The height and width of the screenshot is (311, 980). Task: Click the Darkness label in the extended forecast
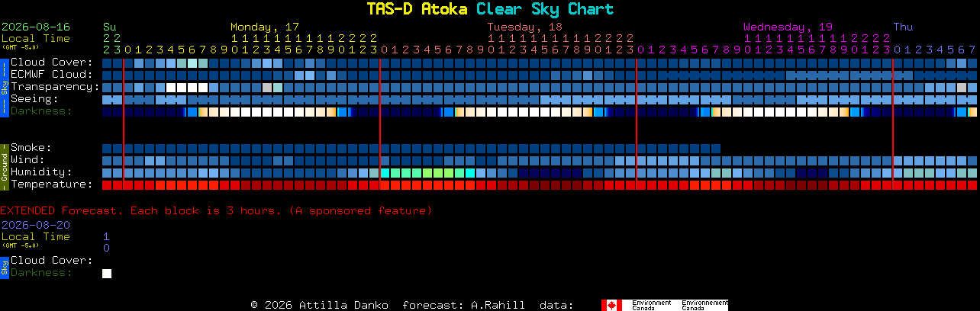click(x=41, y=272)
